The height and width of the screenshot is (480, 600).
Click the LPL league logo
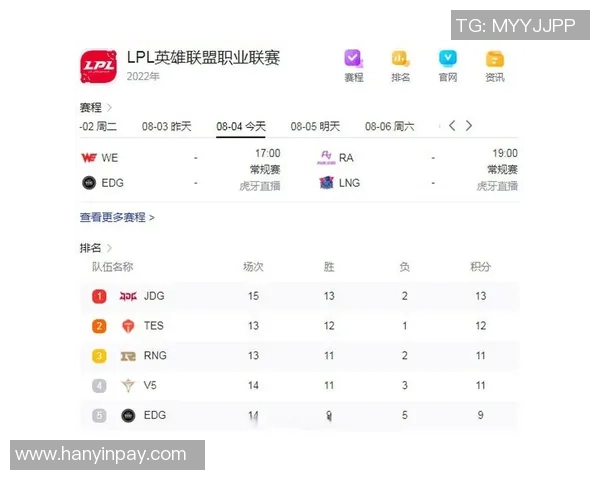click(99, 66)
